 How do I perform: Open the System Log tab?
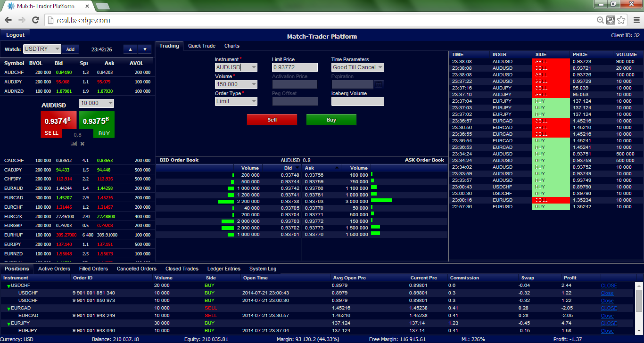pos(263,269)
